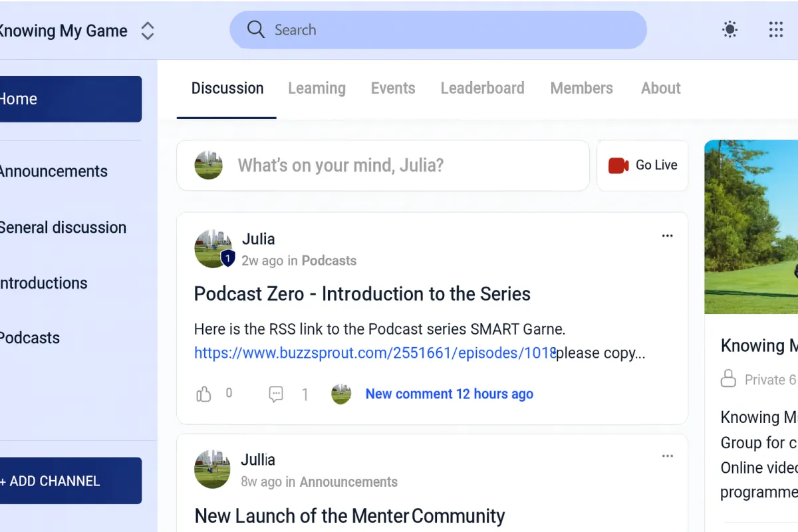Click the red video camera icon

618,166
